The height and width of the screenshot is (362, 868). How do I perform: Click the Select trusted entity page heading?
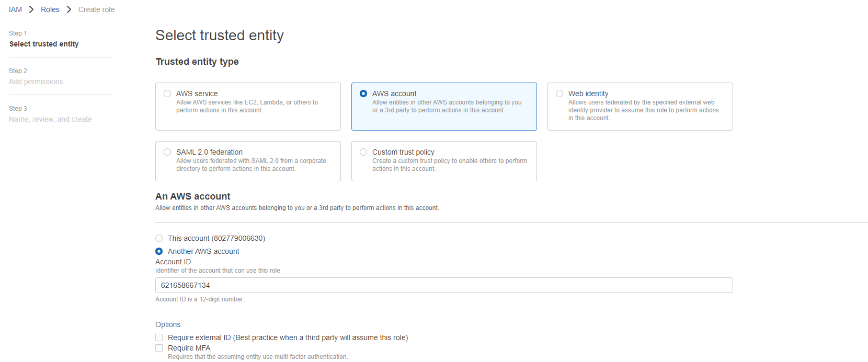[x=220, y=35]
